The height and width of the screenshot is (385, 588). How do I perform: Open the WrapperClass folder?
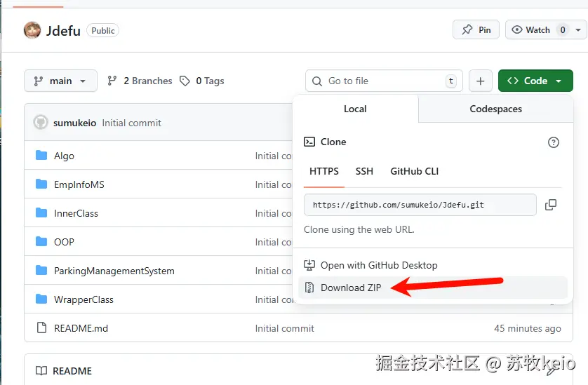(x=83, y=299)
